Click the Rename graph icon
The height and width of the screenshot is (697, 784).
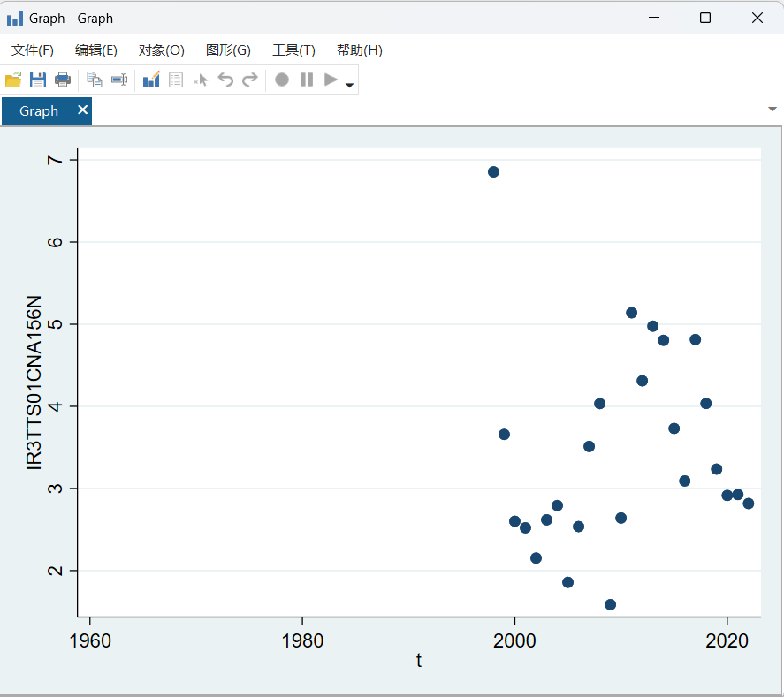click(x=118, y=80)
